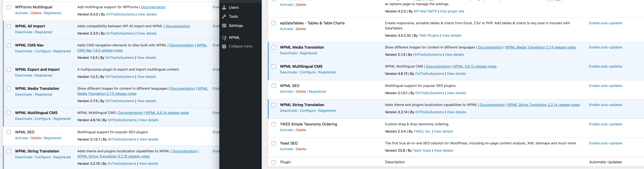Click the Tools wrench icon

tap(224, 17)
